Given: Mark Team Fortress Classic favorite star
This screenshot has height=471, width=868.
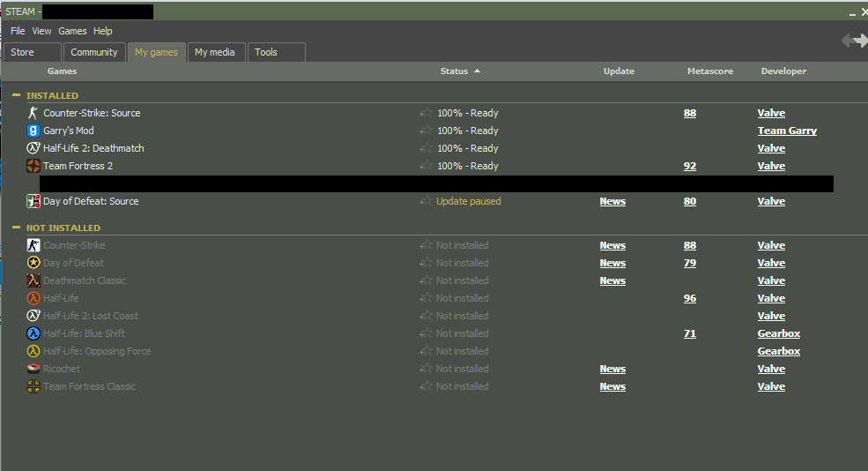Looking at the screenshot, I should (426, 387).
